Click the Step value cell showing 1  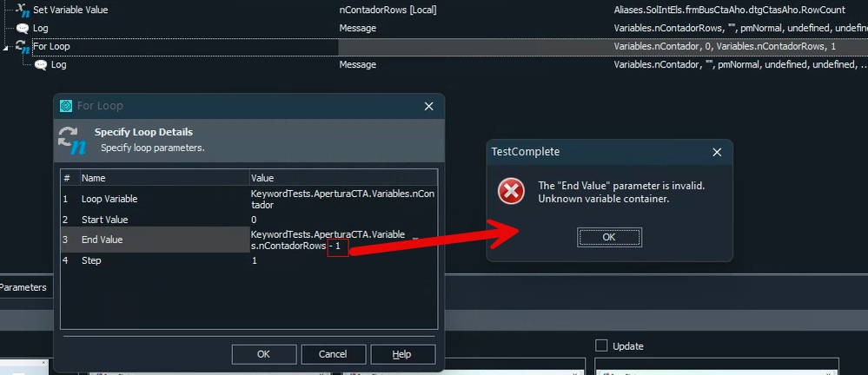pyautogui.click(x=343, y=260)
